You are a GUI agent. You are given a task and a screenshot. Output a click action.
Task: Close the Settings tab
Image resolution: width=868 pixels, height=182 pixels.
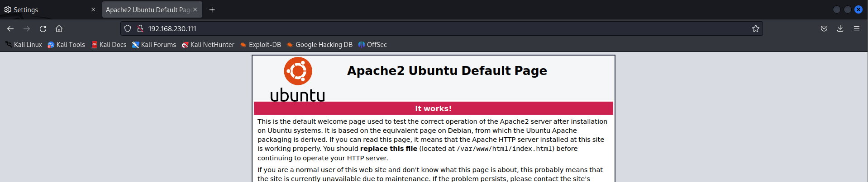[93, 9]
